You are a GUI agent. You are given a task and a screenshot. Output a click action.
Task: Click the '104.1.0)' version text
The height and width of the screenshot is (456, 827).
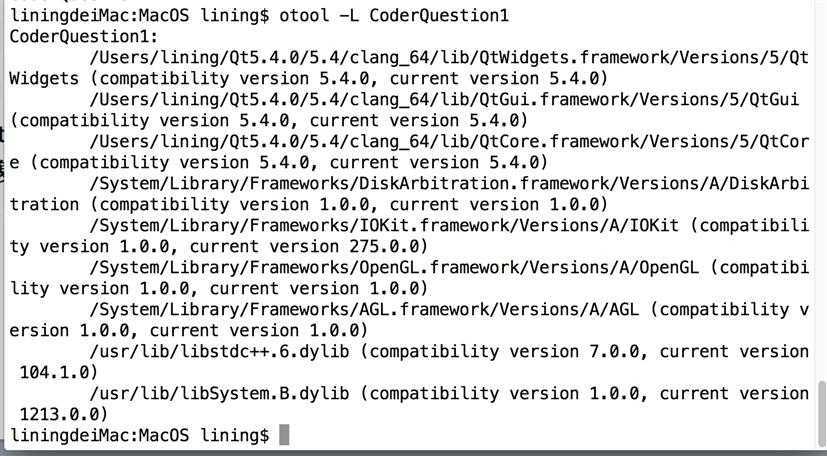tap(59, 373)
